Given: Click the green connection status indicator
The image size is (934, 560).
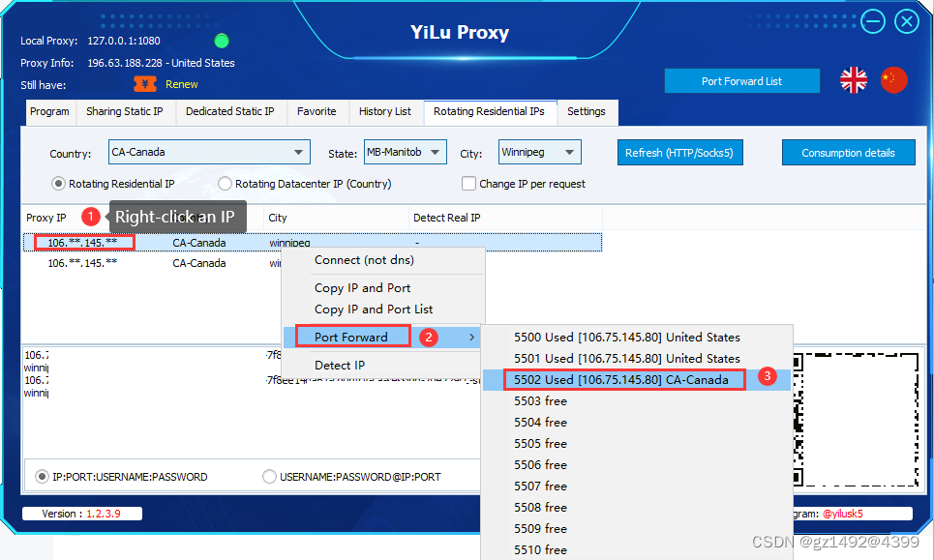Looking at the screenshot, I should (222, 41).
